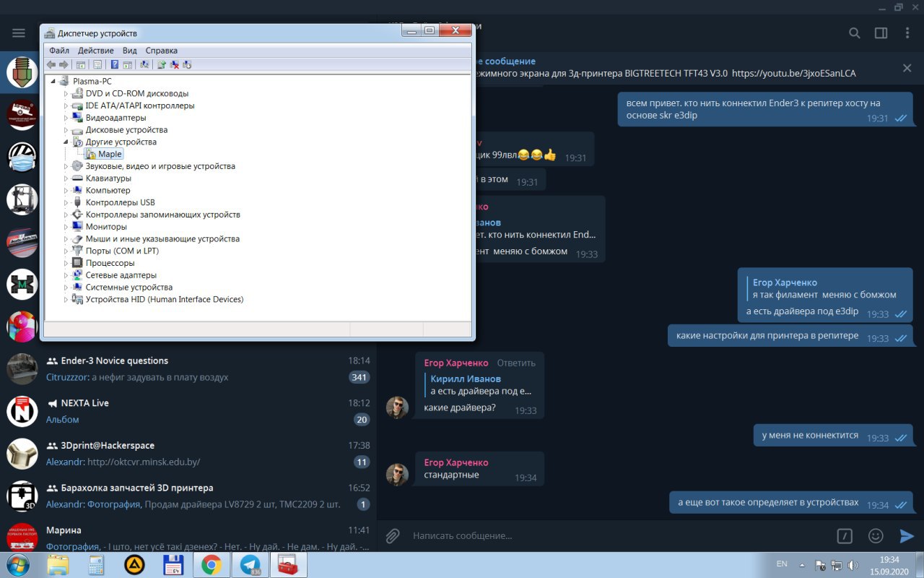924x578 pixels.
Task: Collapse the Plasma-PC root node
Action: click(53, 82)
